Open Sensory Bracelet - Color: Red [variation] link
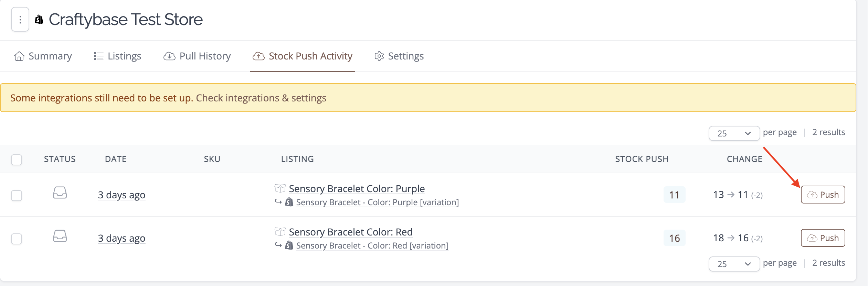The image size is (868, 286). coord(372,245)
